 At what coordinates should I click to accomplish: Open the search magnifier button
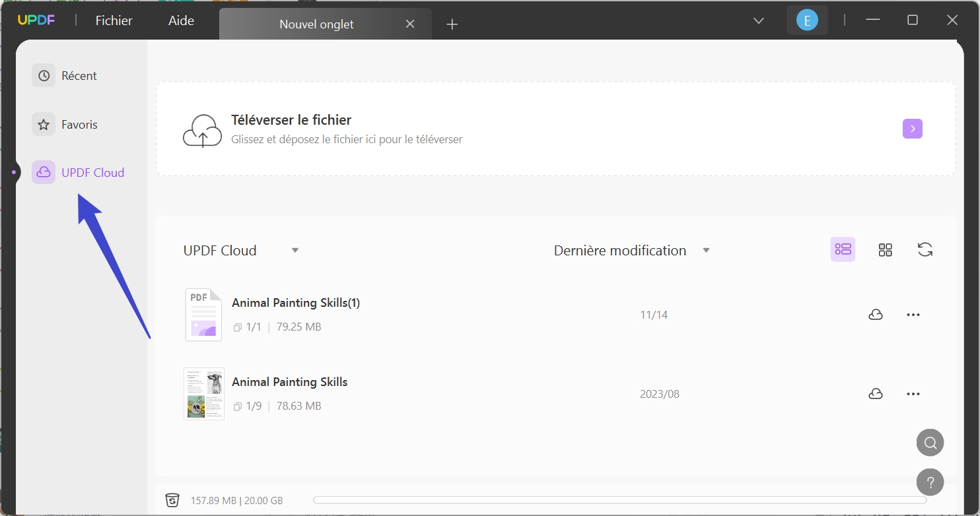point(930,443)
